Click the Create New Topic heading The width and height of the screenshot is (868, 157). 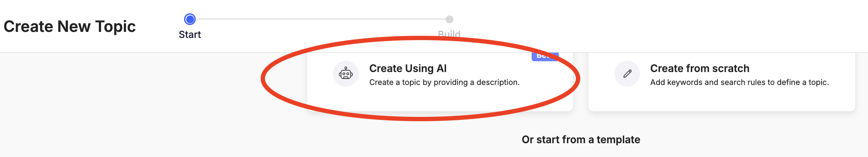coord(70,26)
